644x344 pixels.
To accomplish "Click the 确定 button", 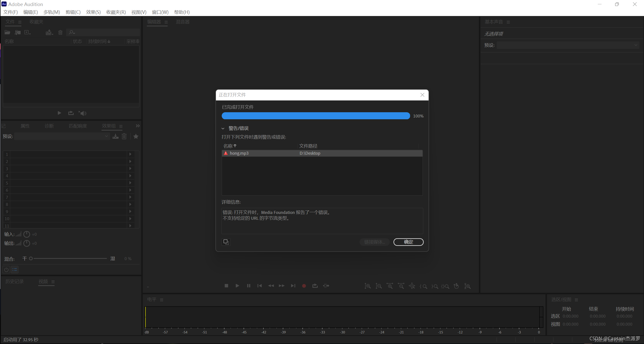I will (408, 242).
